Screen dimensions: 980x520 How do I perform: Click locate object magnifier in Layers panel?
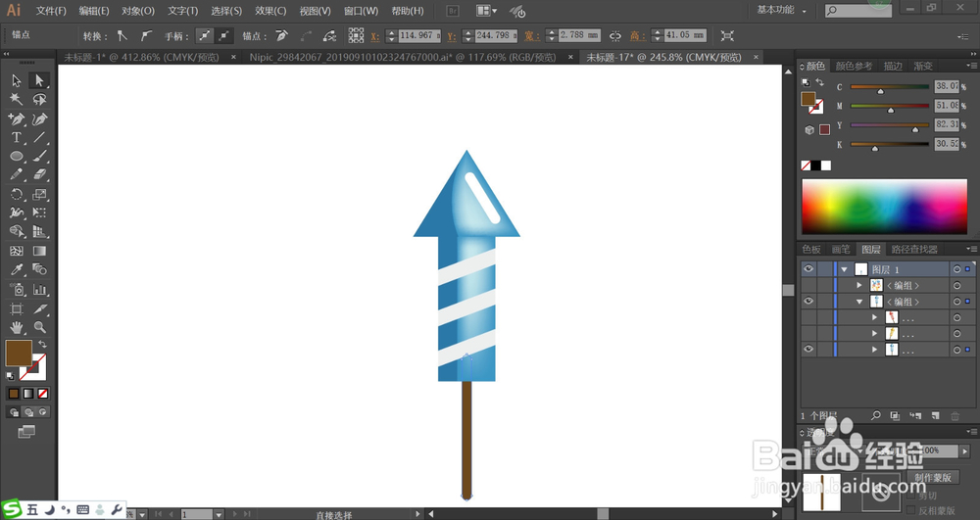tap(875, 415)
